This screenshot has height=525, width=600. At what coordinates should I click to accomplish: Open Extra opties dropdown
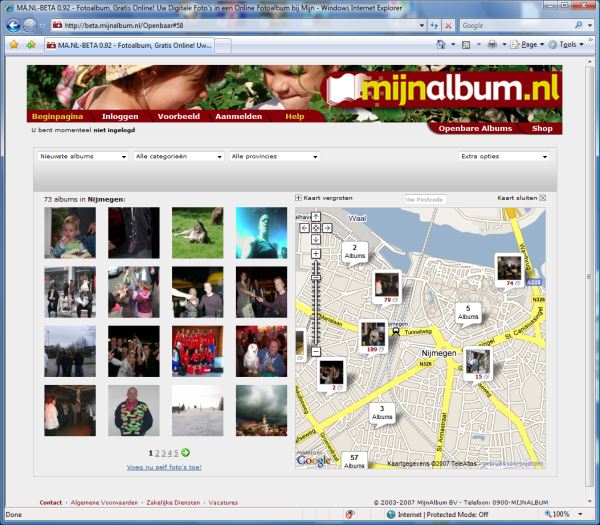[504, 157]
